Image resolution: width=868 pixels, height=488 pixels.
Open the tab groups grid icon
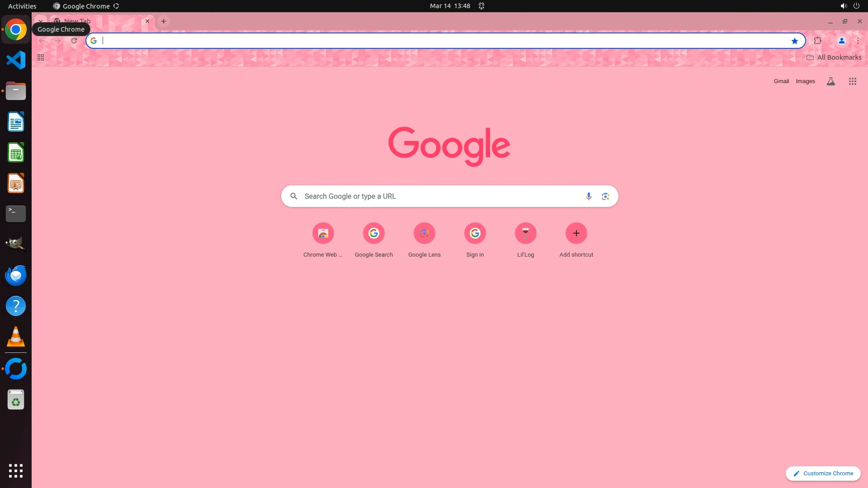(x=40, y=57)
